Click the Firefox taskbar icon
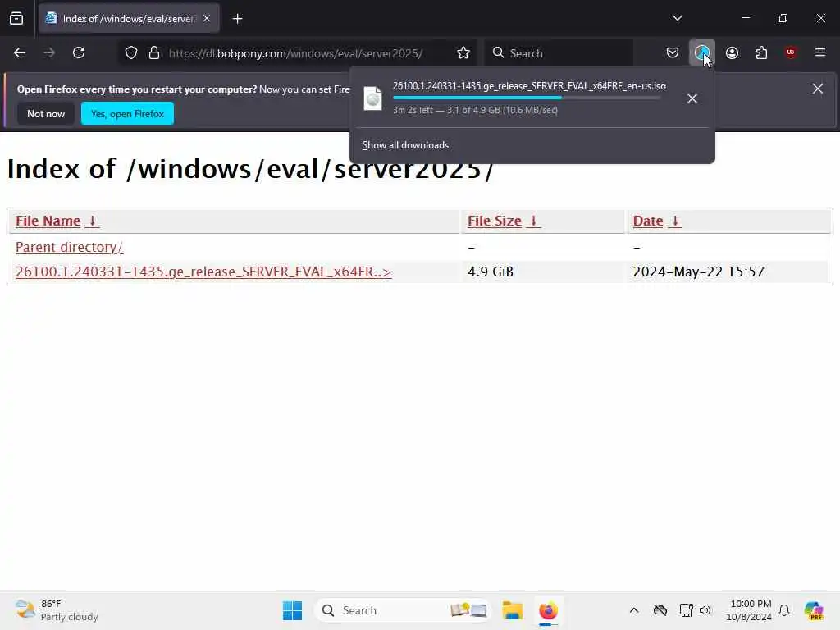This screenshot has height=630, width=840. point(548,610)
